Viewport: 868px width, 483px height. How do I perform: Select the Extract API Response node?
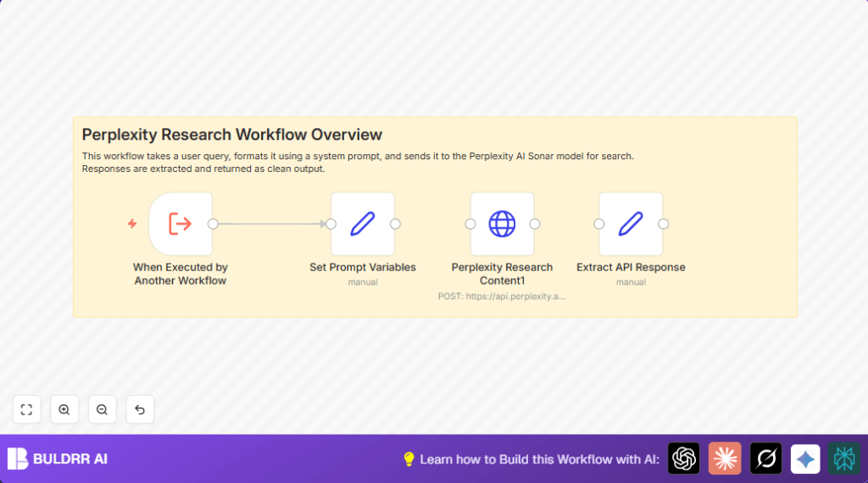click(631, 224)
